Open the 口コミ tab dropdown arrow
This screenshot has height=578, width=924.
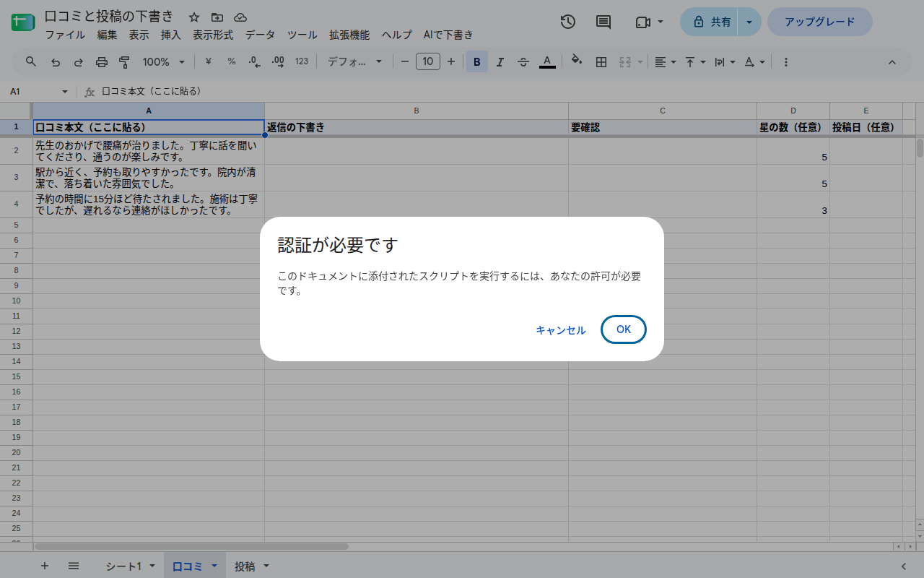pyautogui.click(x=214, y=566)
